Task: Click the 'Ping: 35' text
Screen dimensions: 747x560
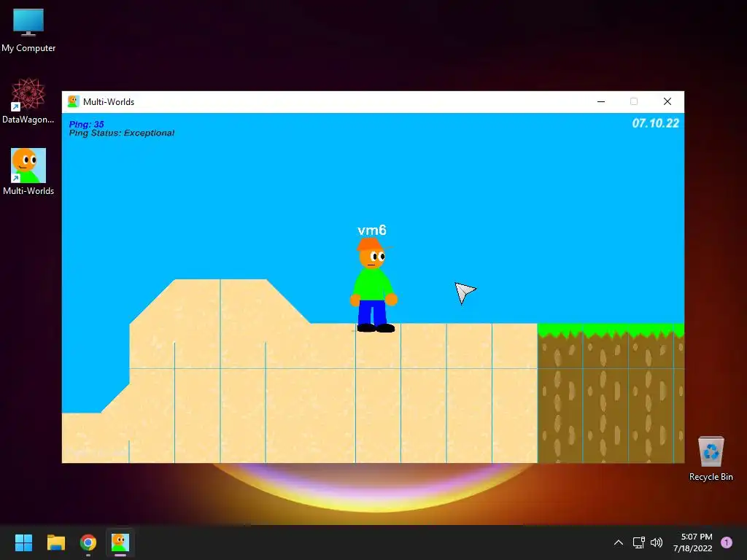Action: point(86,124)
